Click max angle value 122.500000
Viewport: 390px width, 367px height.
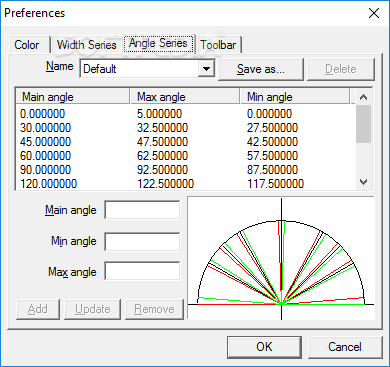165,184
